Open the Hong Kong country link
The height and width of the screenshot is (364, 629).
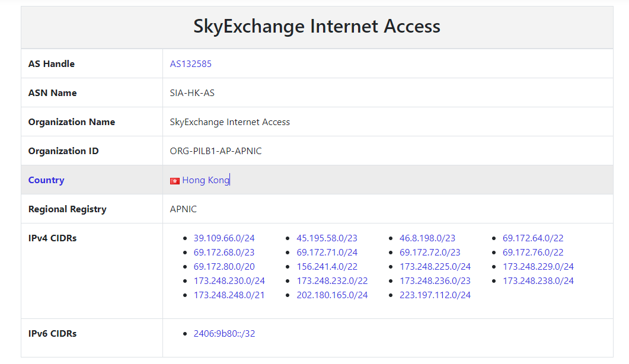coord(206,180)
